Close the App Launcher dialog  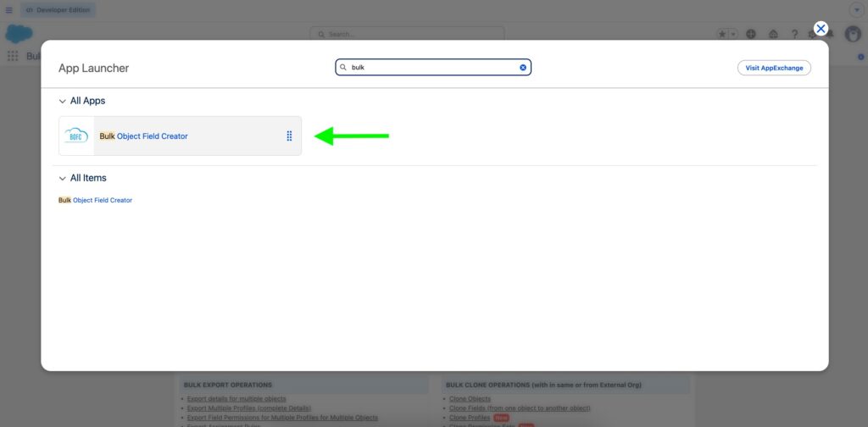[x=821, y=29]
